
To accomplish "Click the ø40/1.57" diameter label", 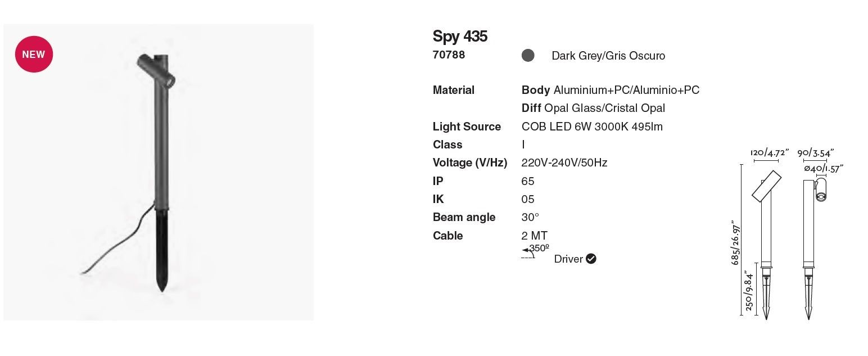I will tap(824, 168).
